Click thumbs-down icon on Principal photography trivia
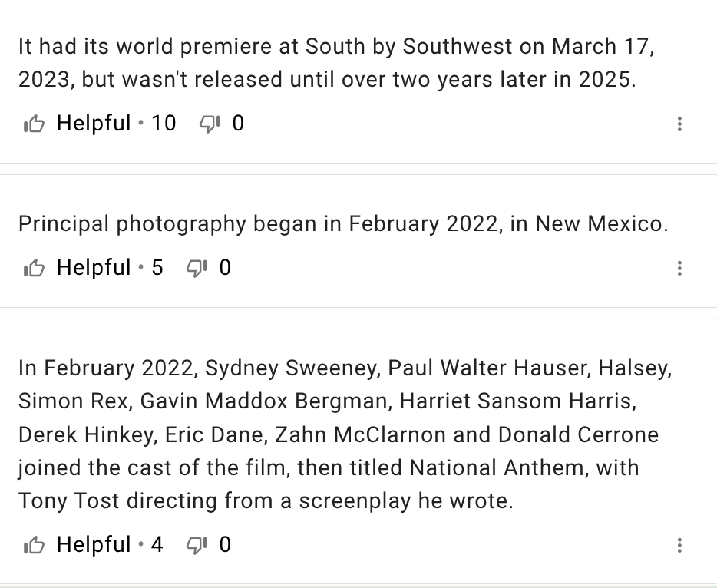Viewport: 717px width, 588px height. [x=197, y=268]
